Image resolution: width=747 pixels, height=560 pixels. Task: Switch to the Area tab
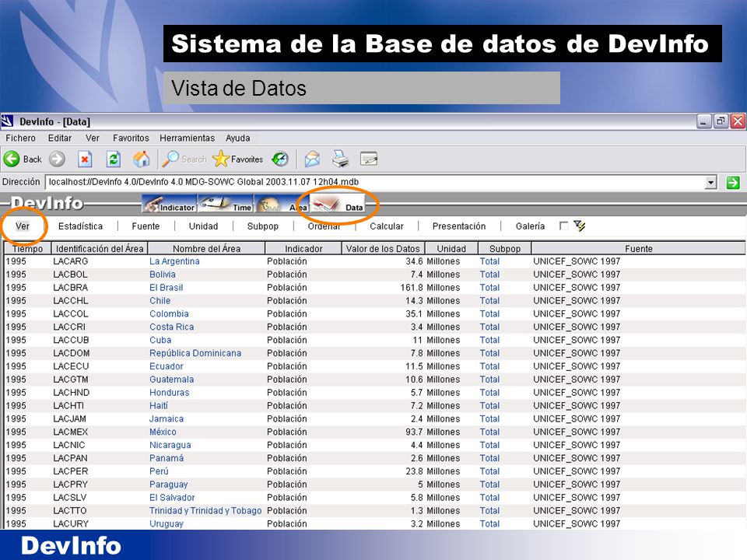click(282, 204)
